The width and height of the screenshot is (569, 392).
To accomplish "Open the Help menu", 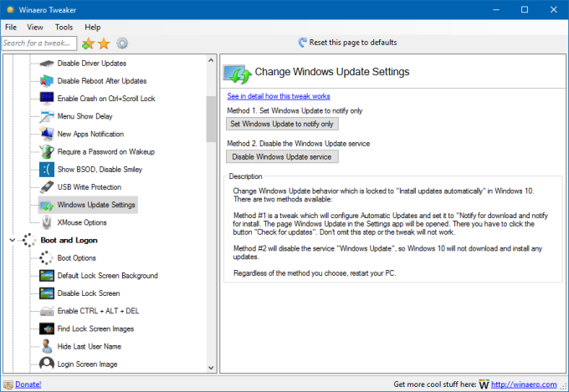I will coord(93,28).
